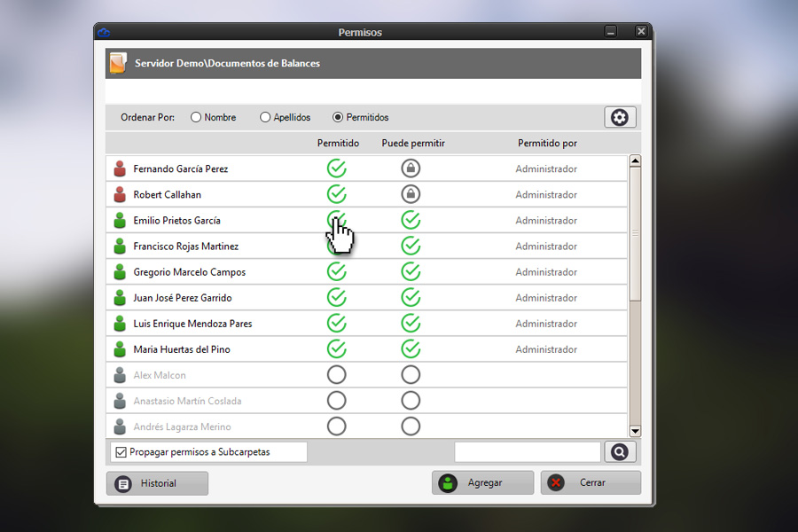Select Alex Malcon name
This screenshot has width=798, height=532.
coord(160,375)
